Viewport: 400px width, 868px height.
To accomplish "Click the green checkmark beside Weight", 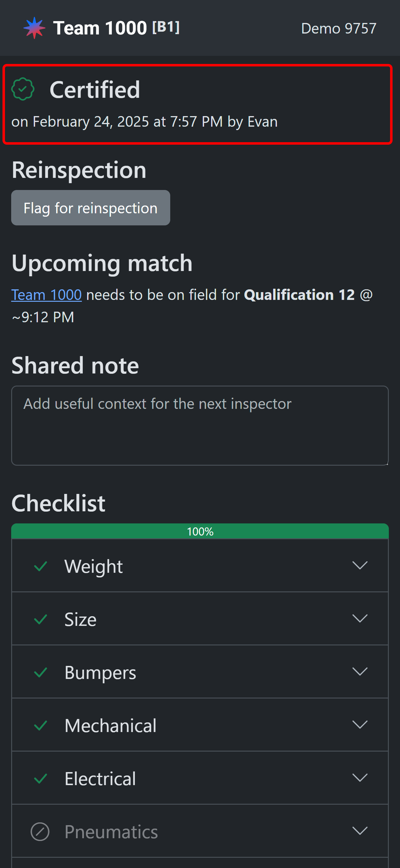I will pos(40,567).
